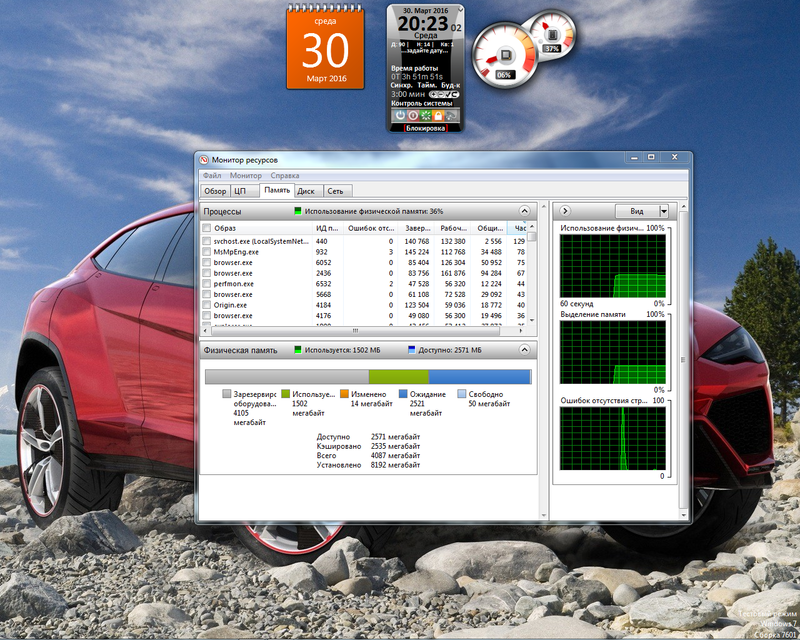This screenshot has width=800, height=640.
Task: Hide the graphs pane with arrow button
Action: pos(566,211)
